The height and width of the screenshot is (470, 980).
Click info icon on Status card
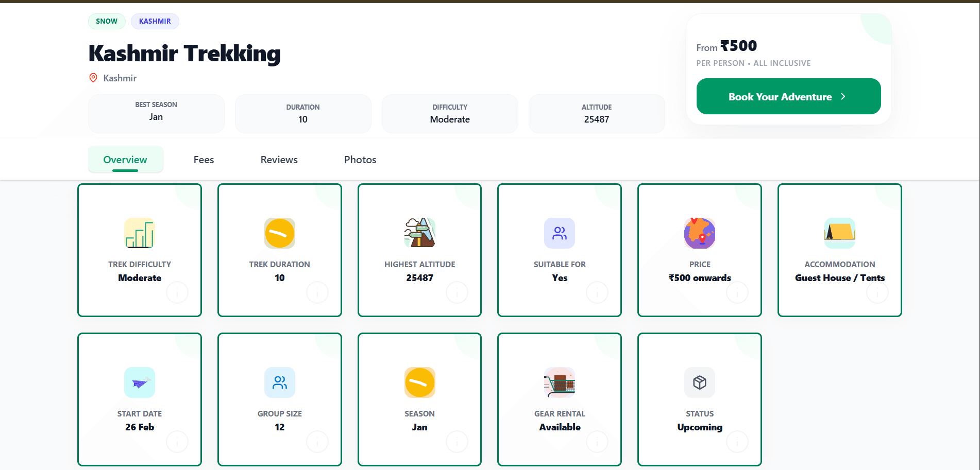[x=737, y=442]
